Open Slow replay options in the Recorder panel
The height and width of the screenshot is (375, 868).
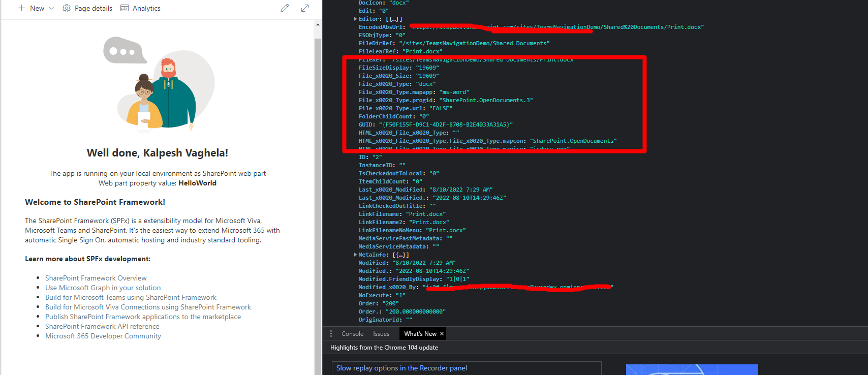401,368
